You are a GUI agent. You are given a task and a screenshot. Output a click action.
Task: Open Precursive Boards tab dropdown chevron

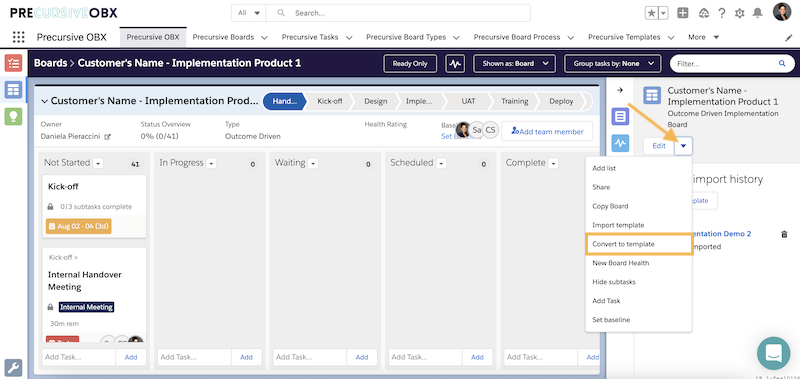tap(264, 38)
